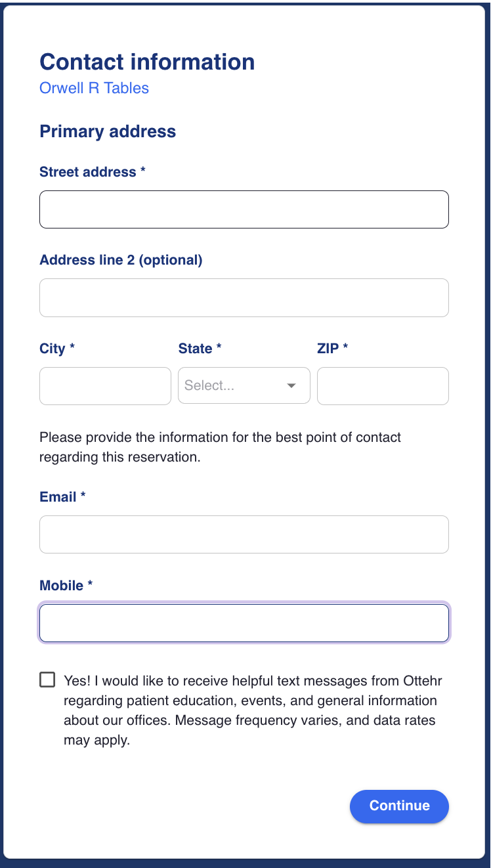Click the "Mobile *" field label

point(66,586)
